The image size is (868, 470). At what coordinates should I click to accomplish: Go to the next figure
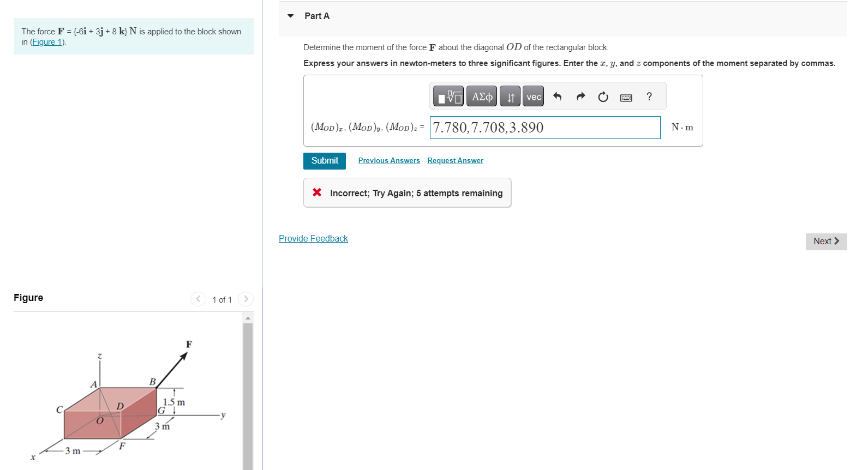click(x=246, y=299)
